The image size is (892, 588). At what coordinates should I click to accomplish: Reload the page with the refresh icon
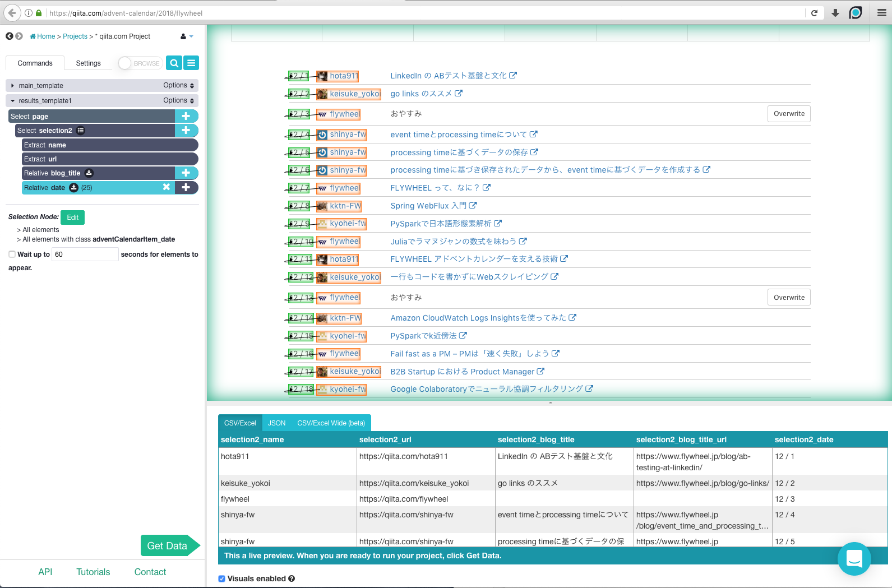(814, 13)
